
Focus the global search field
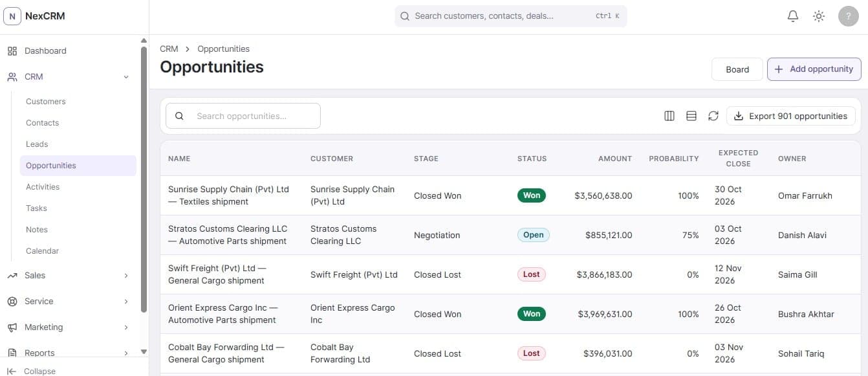point(510,16)
